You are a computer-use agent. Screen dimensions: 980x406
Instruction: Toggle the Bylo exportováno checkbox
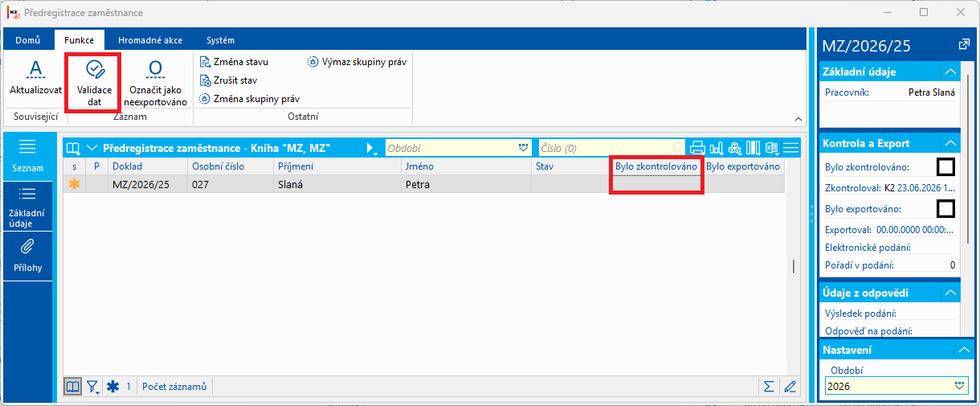pos(946,209)
